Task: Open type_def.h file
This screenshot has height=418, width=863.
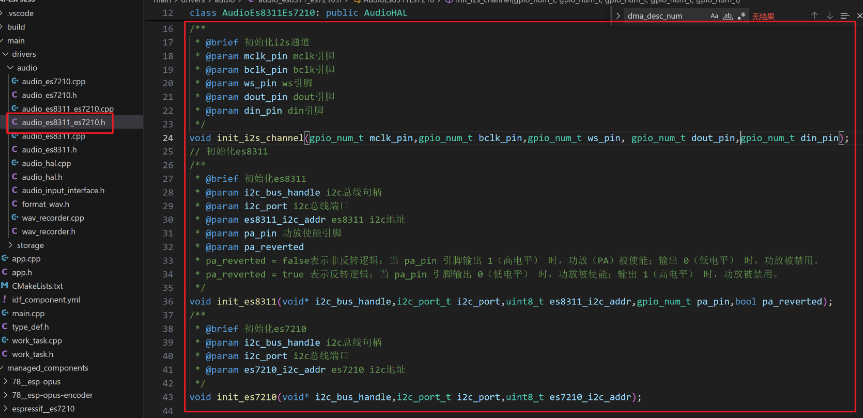Action: tap(30, 327)
